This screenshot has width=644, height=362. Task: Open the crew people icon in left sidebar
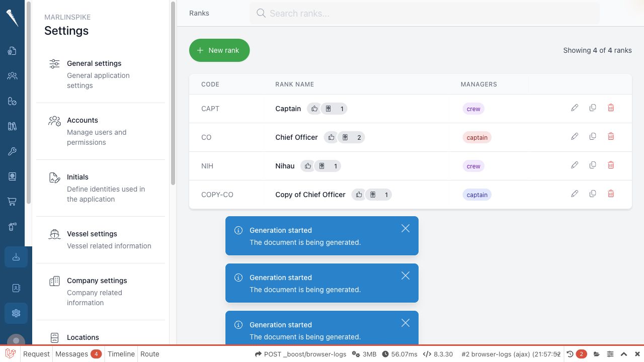[x=12, y=76]
